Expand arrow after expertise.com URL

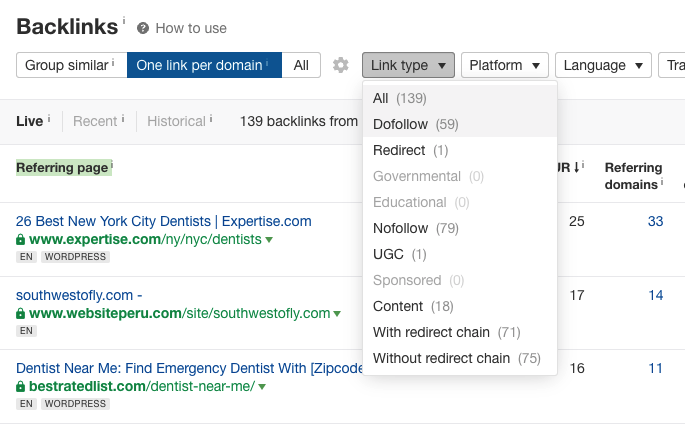click(269, 240)
